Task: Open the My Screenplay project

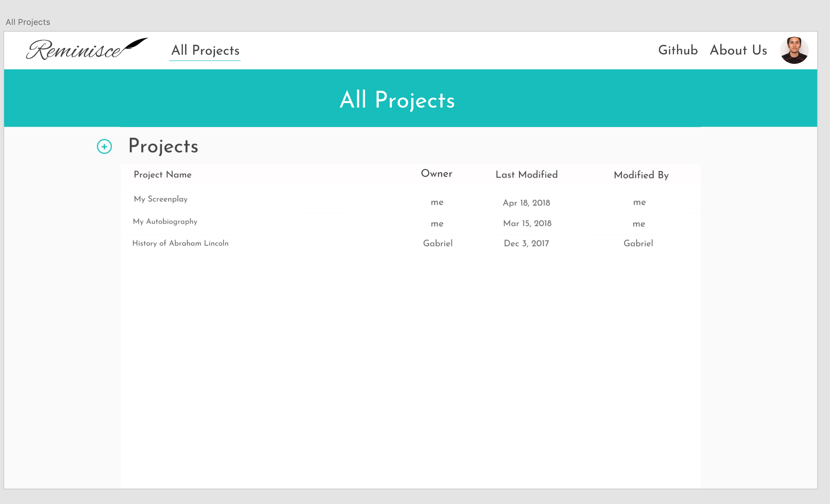Action: click(161, 199)
